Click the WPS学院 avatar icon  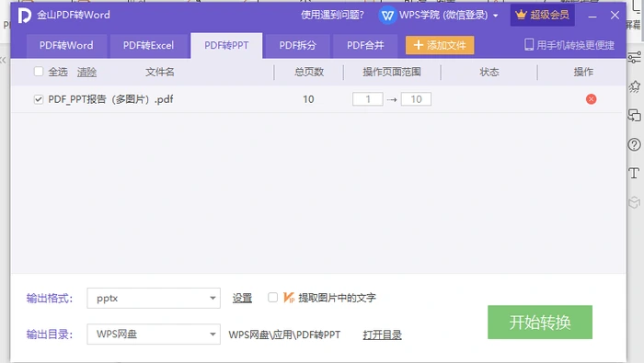click(x=387, y=16)
